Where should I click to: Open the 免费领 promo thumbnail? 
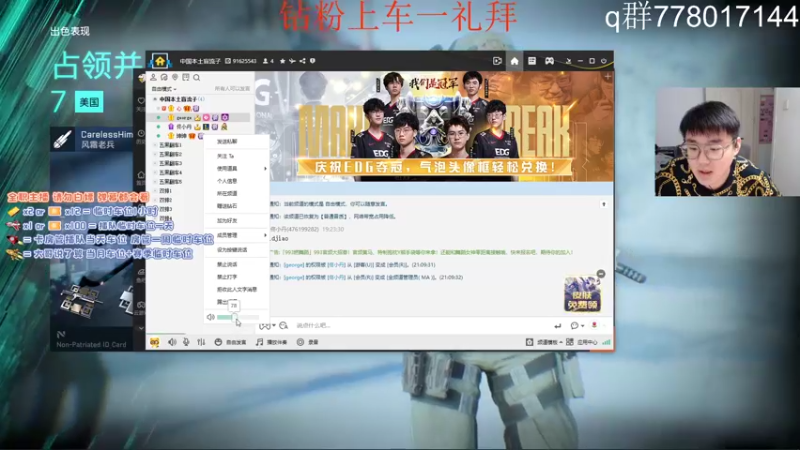click(x=582, y=294)
